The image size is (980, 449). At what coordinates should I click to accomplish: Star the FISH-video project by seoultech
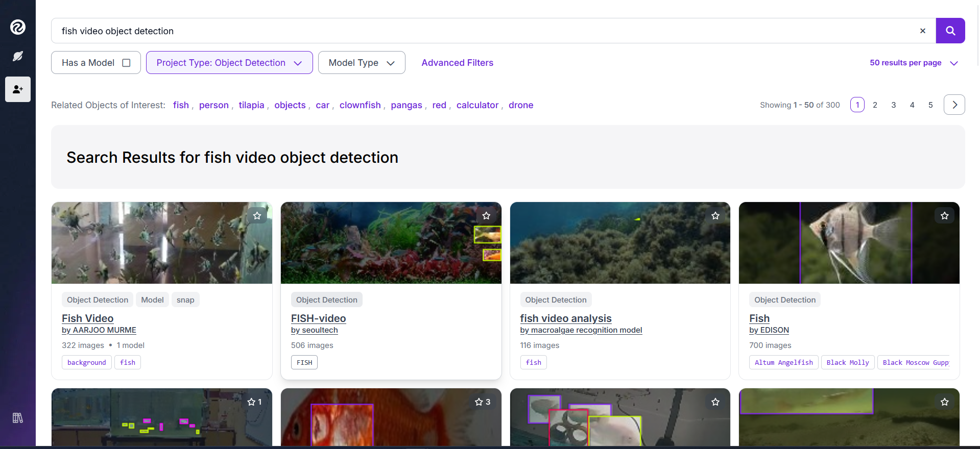tap(486, 216)
